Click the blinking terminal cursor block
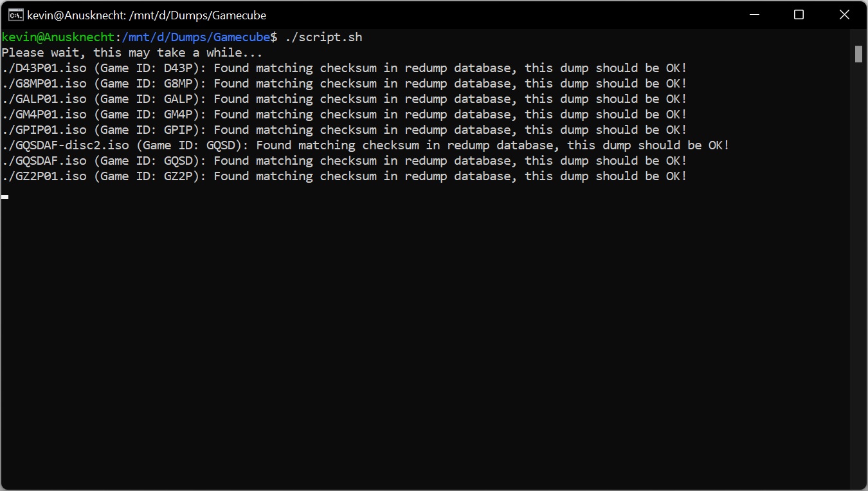Image resolution: width=868 pixels, height=491 pixels. [x=5, y=196]
